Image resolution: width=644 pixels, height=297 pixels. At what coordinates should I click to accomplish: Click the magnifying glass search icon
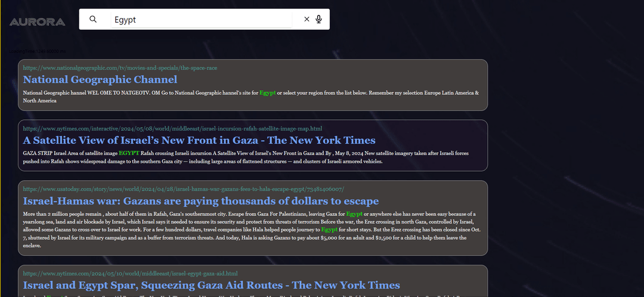(x=93, y=19)
